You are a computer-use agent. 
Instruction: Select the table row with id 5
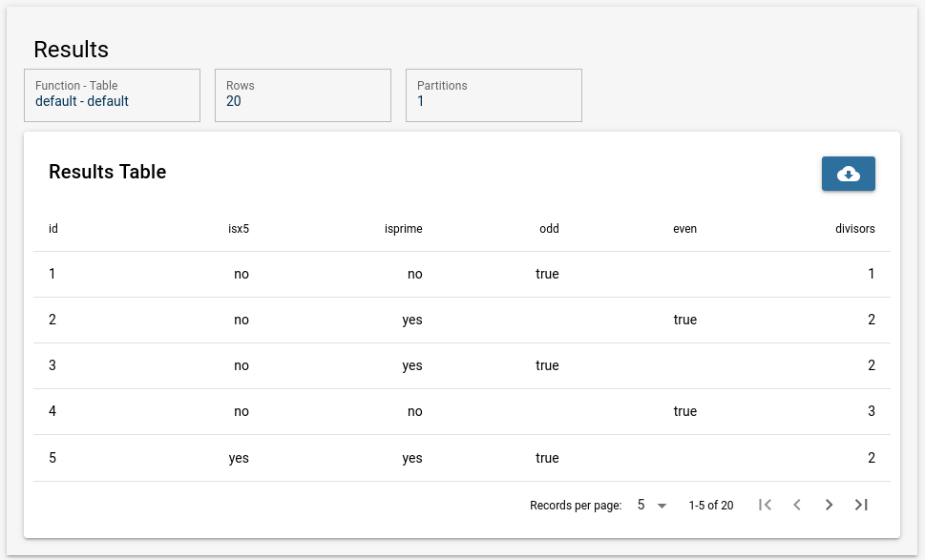tap(461, 458)
